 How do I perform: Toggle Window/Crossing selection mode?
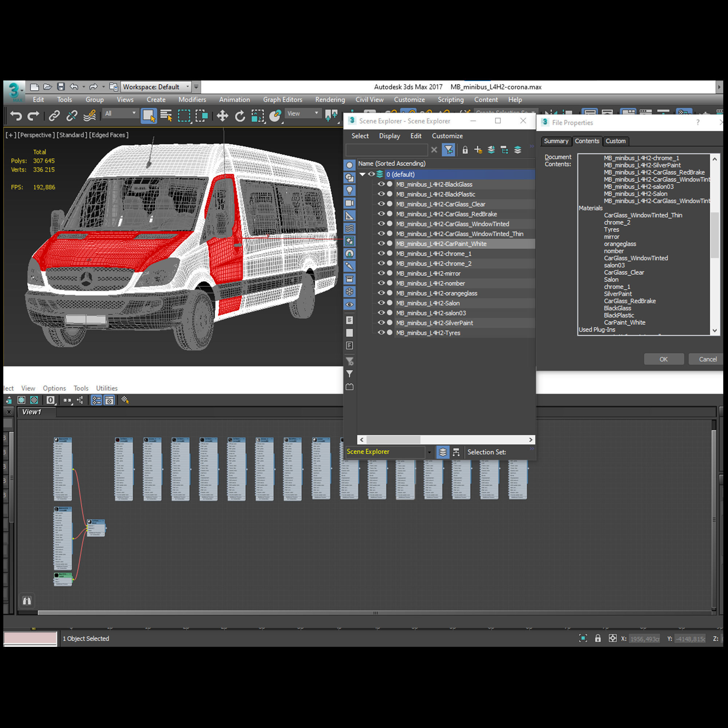point(202,116)
